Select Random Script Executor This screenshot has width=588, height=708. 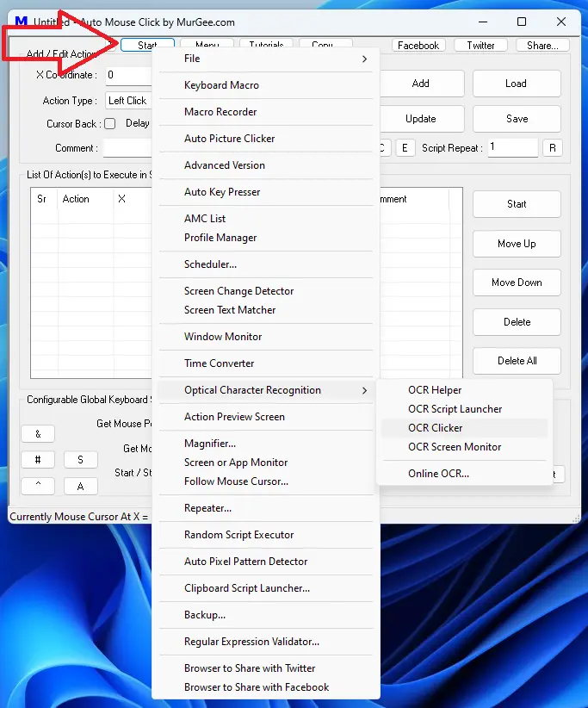click(266, 535)
